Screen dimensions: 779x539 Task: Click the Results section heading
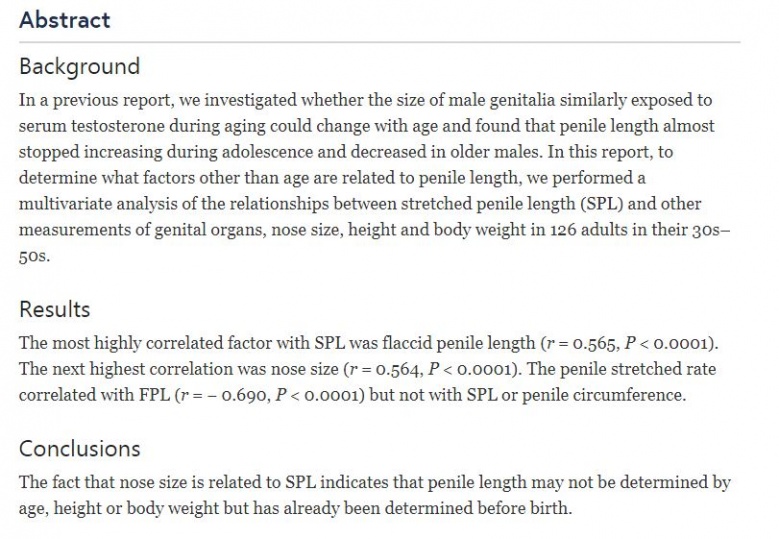[54, 309]
